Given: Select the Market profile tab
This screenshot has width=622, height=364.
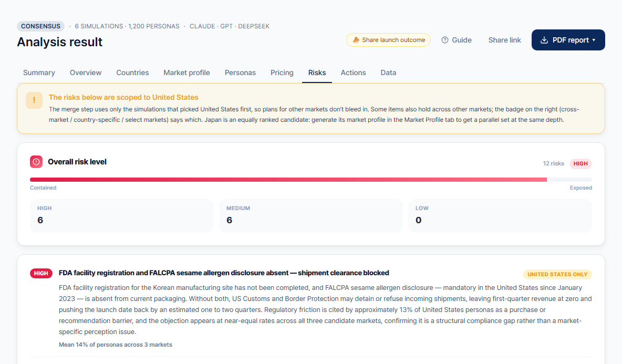Looking at the screenshot, I should tap(187, 72).
